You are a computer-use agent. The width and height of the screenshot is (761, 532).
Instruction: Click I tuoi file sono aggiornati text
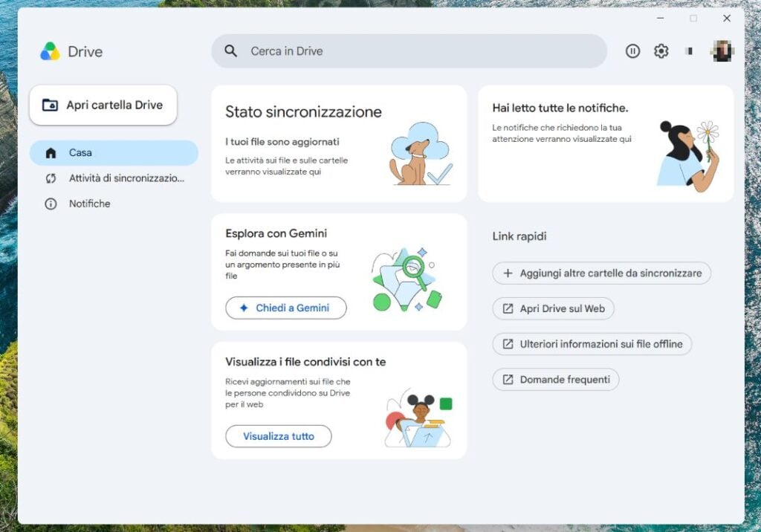(282, 142)
